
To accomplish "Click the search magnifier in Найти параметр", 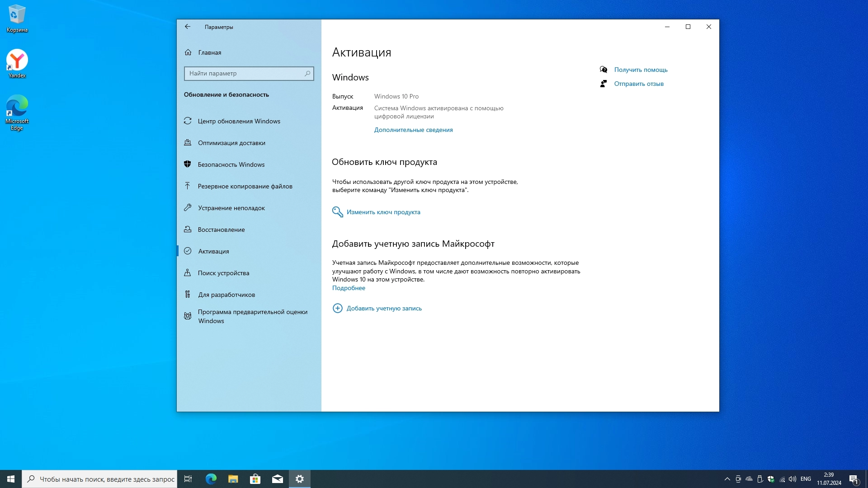I will 307,73.
